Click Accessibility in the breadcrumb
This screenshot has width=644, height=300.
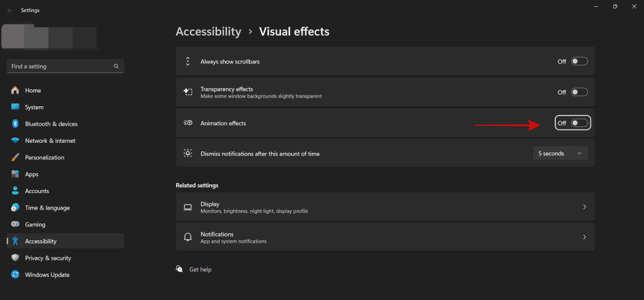208,31
